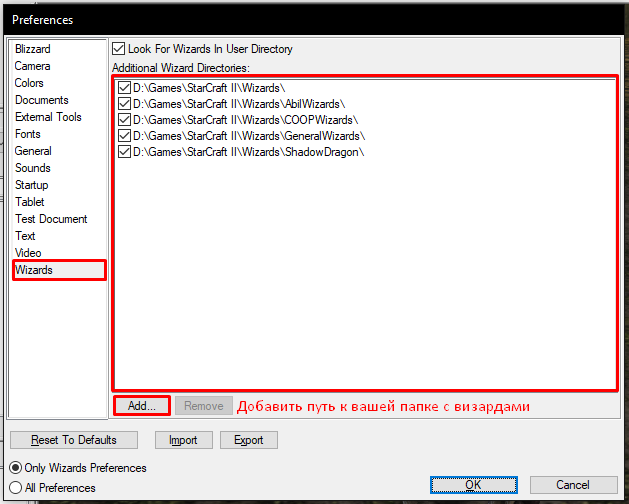The width and height of the screenshot is (629, 504).
Task: Open the General preferences category
Action: pos(33,151)
